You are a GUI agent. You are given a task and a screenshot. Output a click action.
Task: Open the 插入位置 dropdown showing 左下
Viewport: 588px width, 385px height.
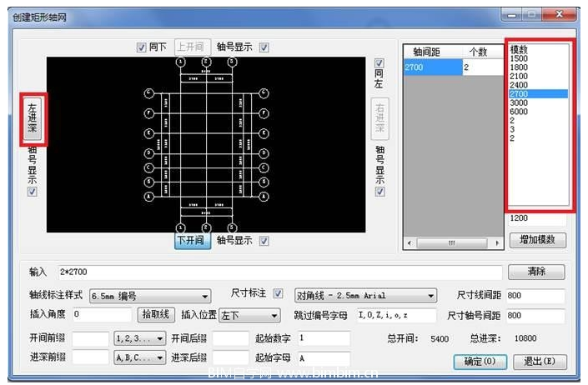(249, 316)
